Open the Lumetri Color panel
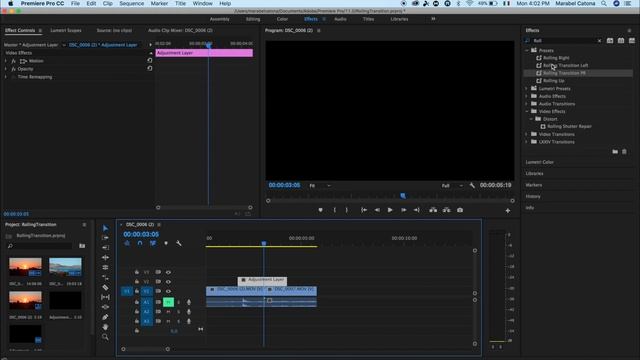640x360 pixels. [539, 162]
